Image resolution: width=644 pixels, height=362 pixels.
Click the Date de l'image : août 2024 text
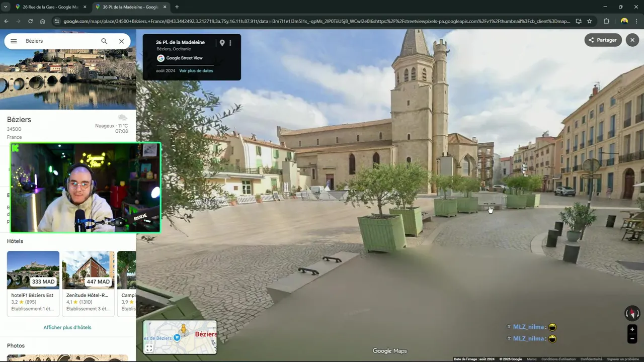pos(474,359)
